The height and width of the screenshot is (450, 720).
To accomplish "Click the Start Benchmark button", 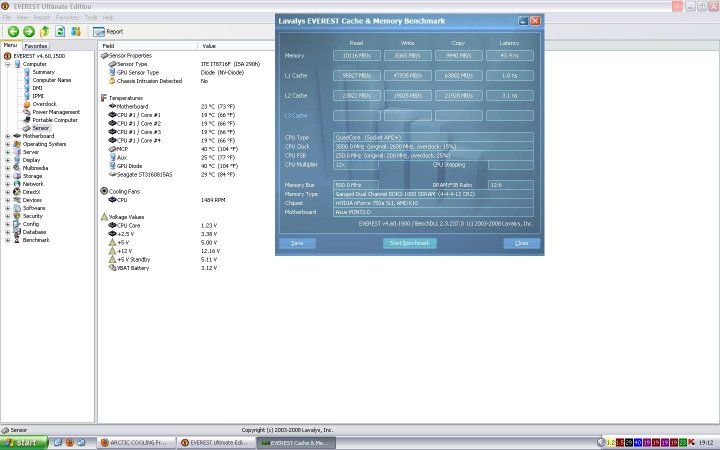I will tap(410, 243).
